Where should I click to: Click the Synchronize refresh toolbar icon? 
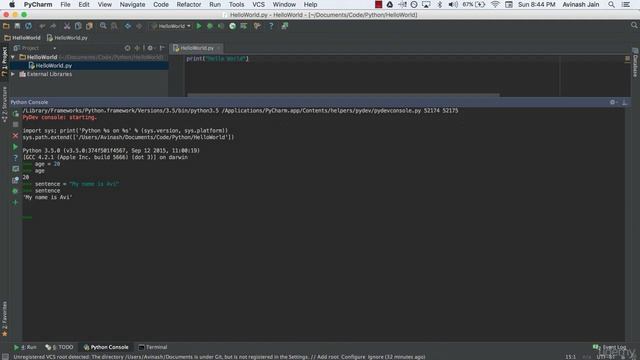[28, 26]
